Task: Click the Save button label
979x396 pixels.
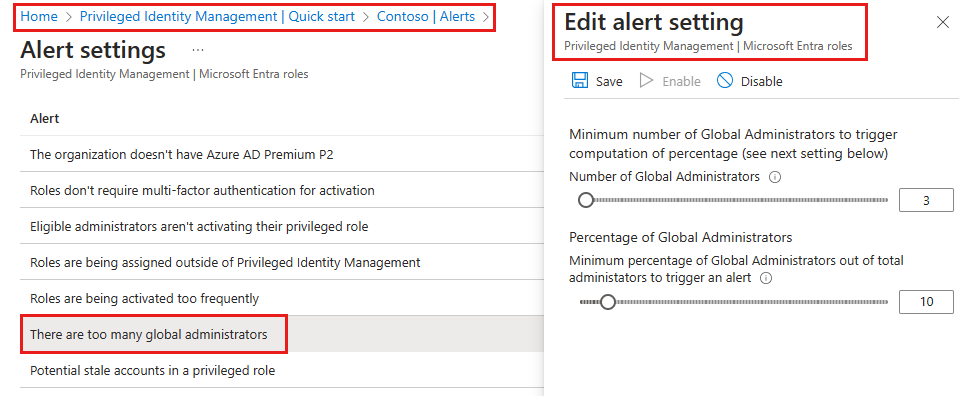Action: coord(609,81)
